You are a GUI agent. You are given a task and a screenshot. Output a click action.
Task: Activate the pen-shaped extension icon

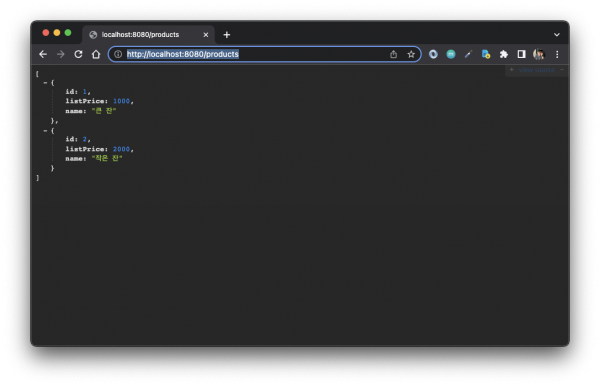point(468,54)
